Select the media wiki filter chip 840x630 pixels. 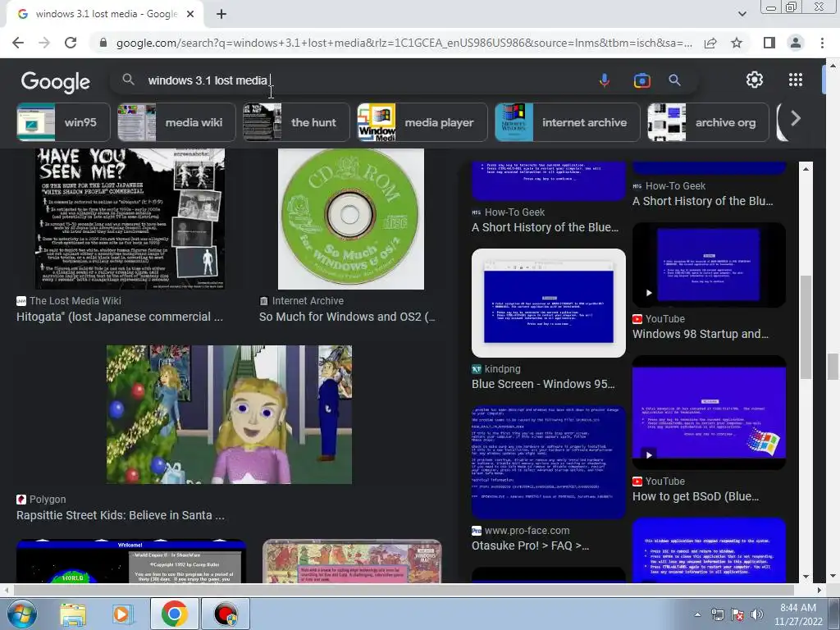coord(176,122)
